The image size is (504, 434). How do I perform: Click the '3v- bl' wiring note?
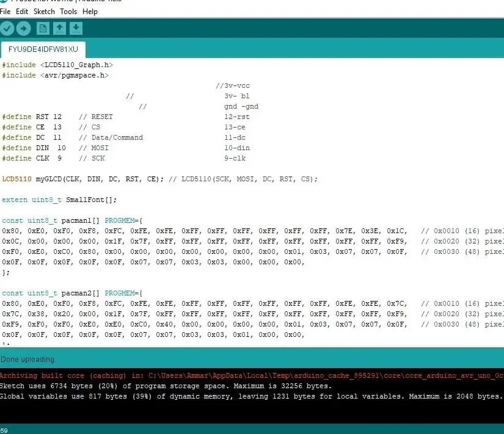pos(237,96)
